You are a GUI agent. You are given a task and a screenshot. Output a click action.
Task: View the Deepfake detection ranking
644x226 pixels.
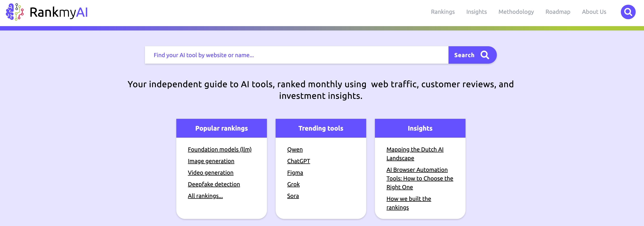coord(214,184)
